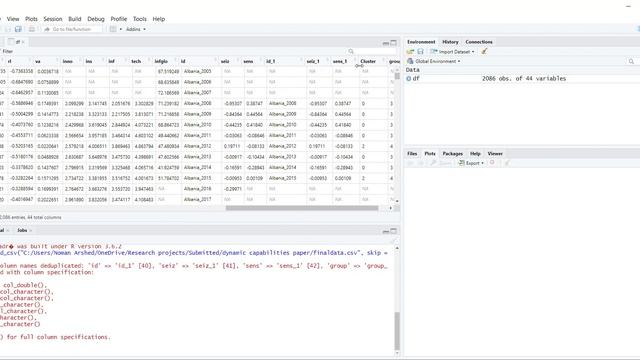Select the Plots tab
640x360 pixels.
tap(430, 153)
